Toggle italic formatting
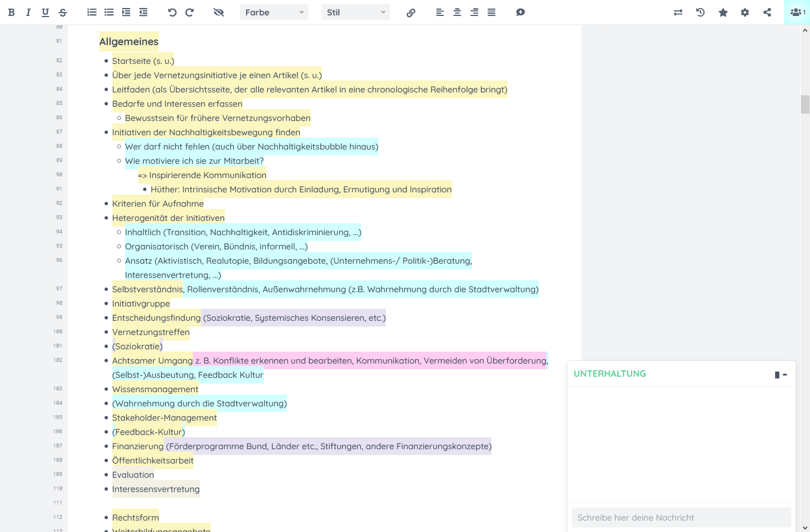Viewport: 810px width, 532px height. click(28, 12)
